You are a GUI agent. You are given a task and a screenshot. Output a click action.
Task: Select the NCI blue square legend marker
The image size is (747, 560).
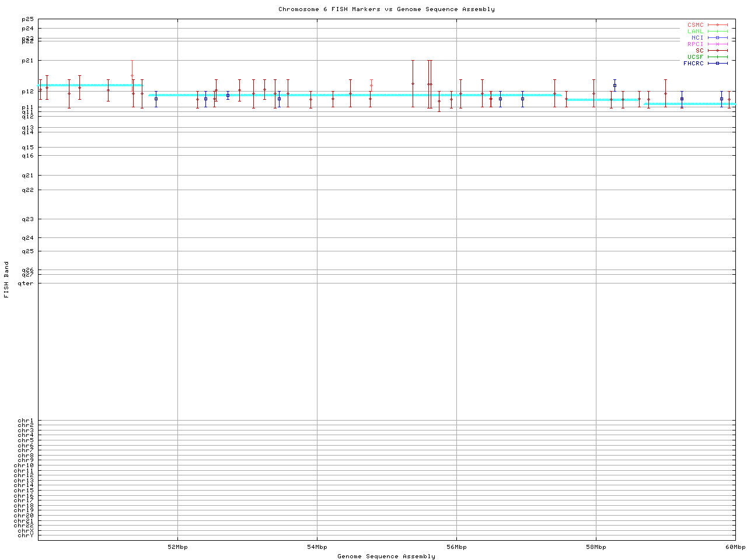click(717, 38)
